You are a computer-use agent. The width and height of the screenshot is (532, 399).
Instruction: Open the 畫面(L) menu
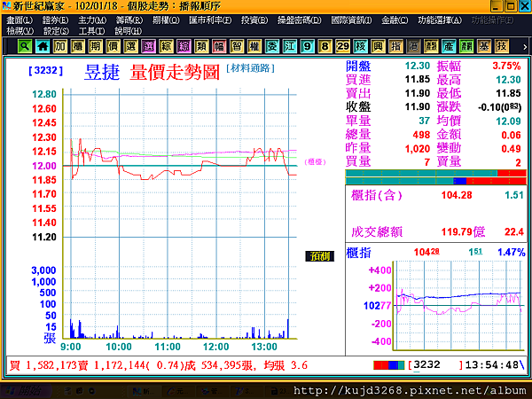20,20
